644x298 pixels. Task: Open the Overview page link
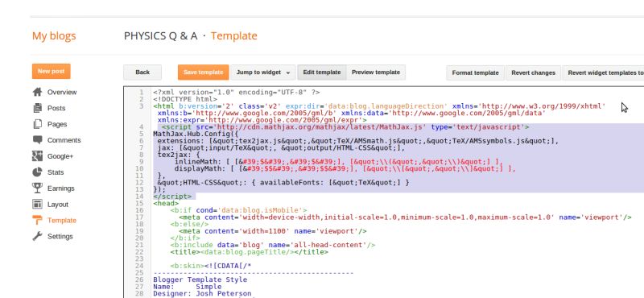pyautogui.click(x=62, y=92)
